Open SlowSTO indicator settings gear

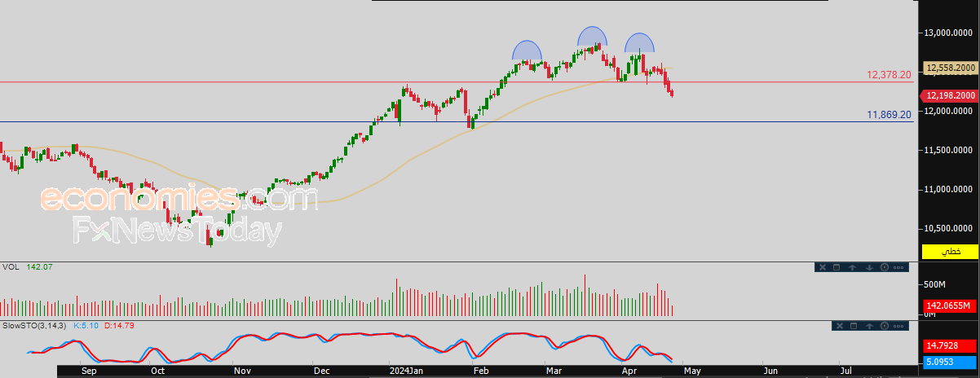tap(885, 326)
